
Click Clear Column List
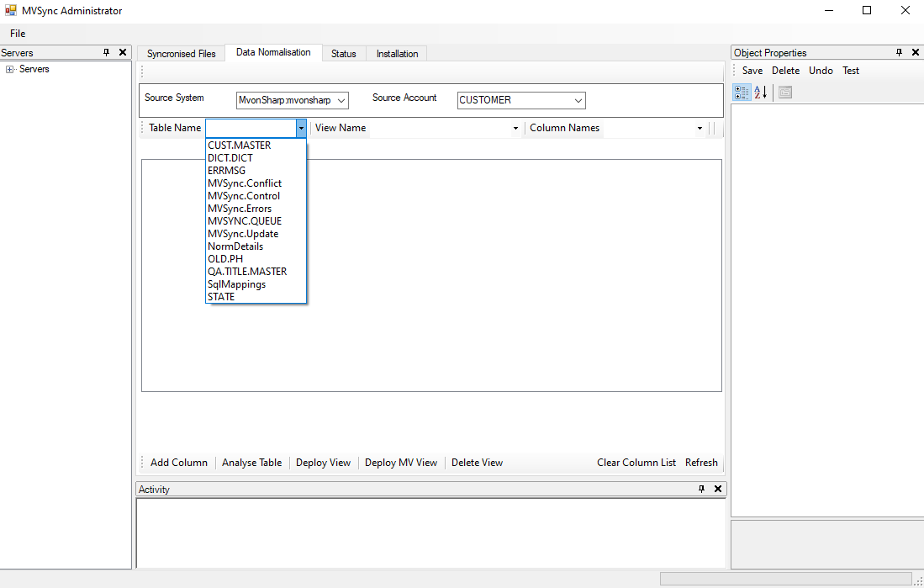(636, 463)
